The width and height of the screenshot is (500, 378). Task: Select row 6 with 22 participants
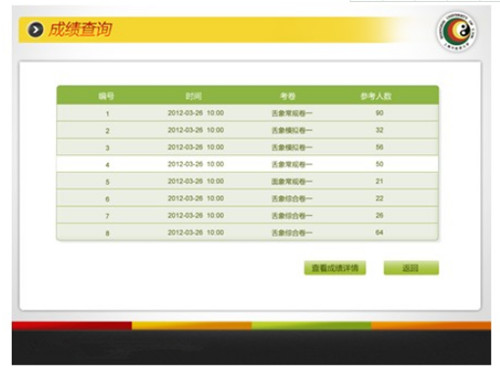(247, 199)
